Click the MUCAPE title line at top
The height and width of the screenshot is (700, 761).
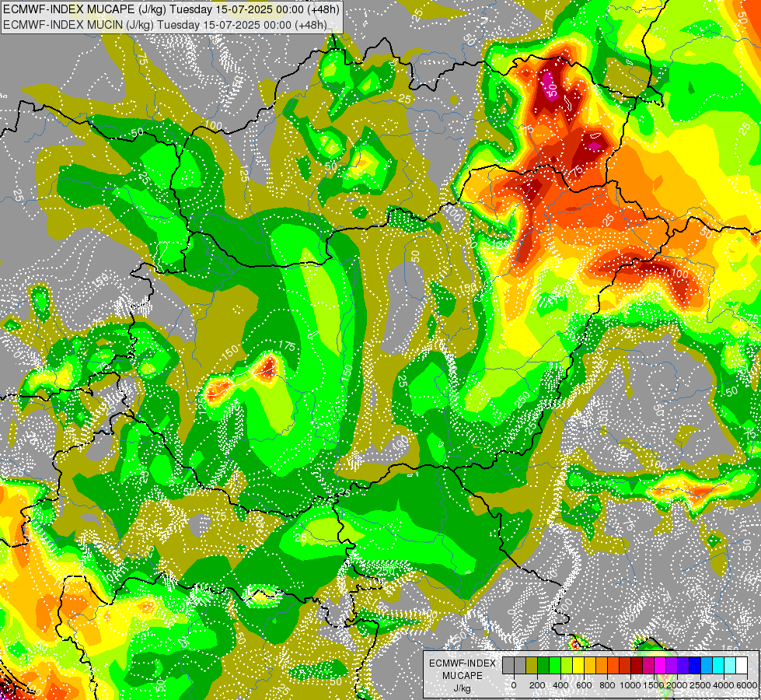click(171, 9)
